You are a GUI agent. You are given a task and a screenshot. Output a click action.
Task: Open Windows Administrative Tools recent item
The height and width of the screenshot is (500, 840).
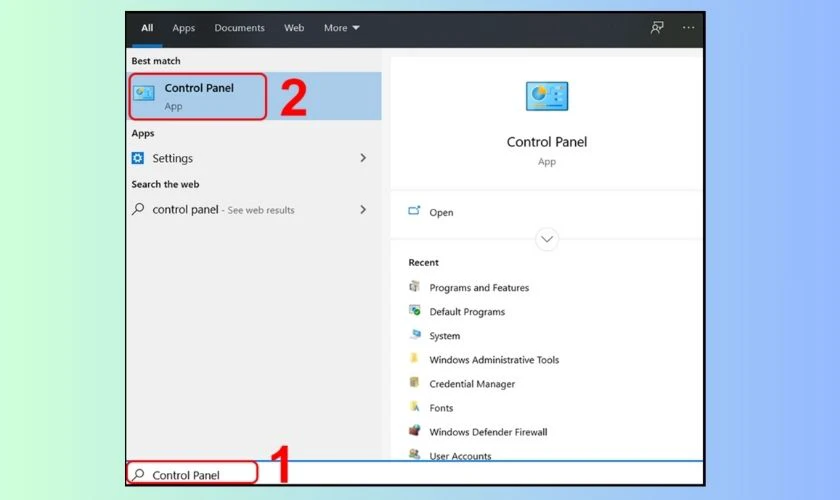pyautogui.click(x=494, y=360)
